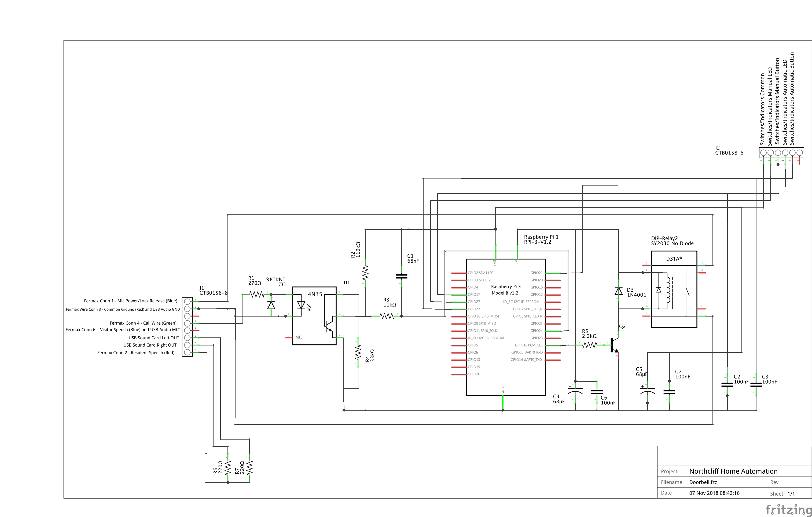Click the R3 11kΩ resistor symbol
The image size is (812, 517).
click(x=387, y=316)
